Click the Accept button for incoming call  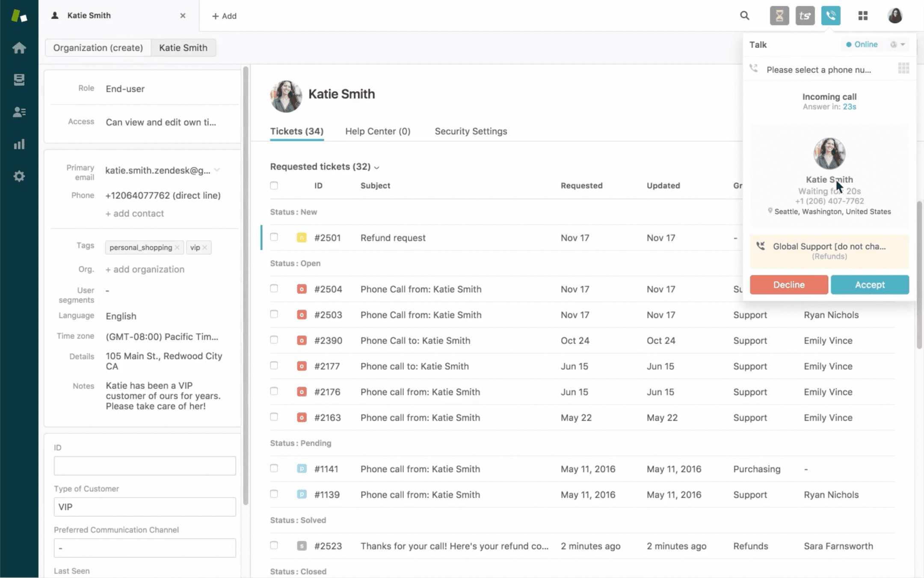(x=870, y=284)
